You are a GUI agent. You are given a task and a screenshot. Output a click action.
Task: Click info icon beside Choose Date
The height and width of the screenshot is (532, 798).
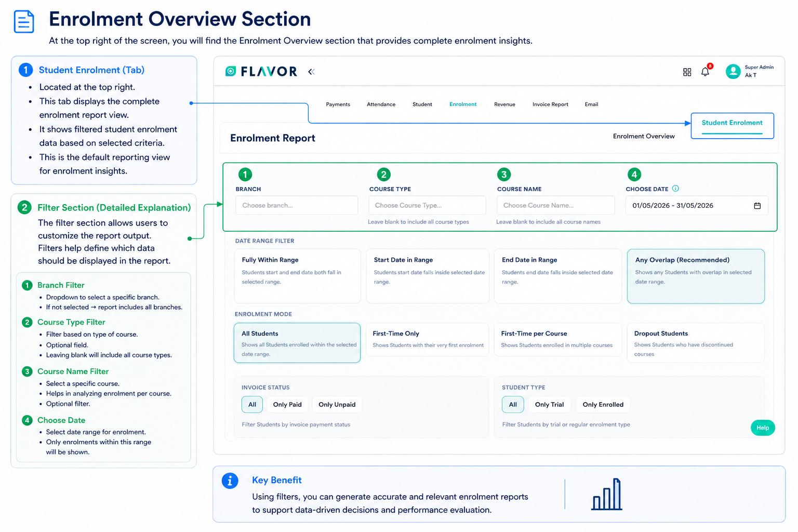click(x=675, y=189)
